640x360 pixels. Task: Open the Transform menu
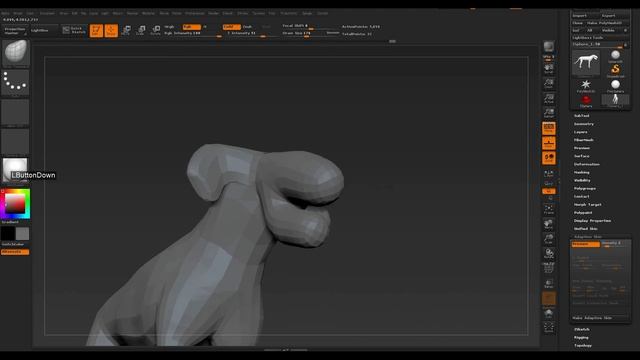[288, 13]
